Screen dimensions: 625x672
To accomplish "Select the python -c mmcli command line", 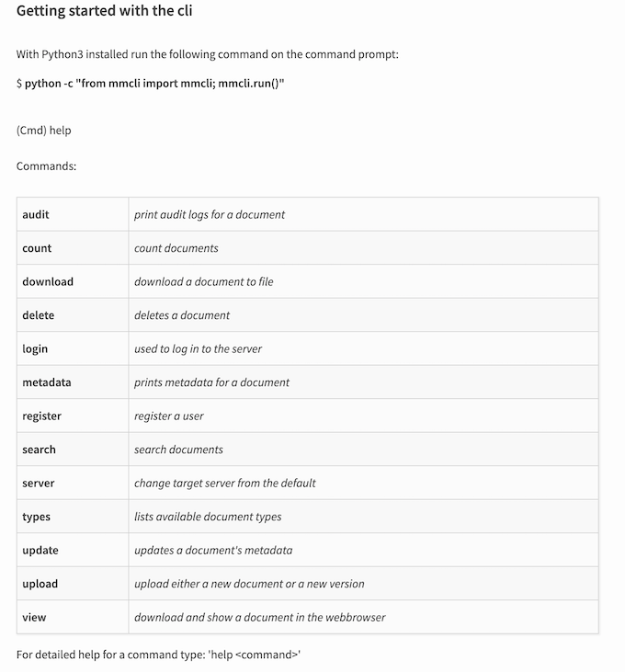I will (x=150, y=83).
